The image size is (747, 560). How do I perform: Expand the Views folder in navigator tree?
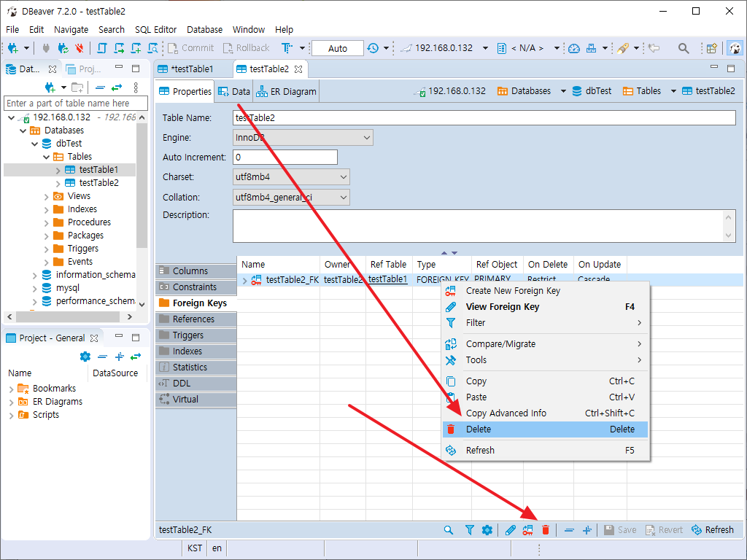pos(46,196)
